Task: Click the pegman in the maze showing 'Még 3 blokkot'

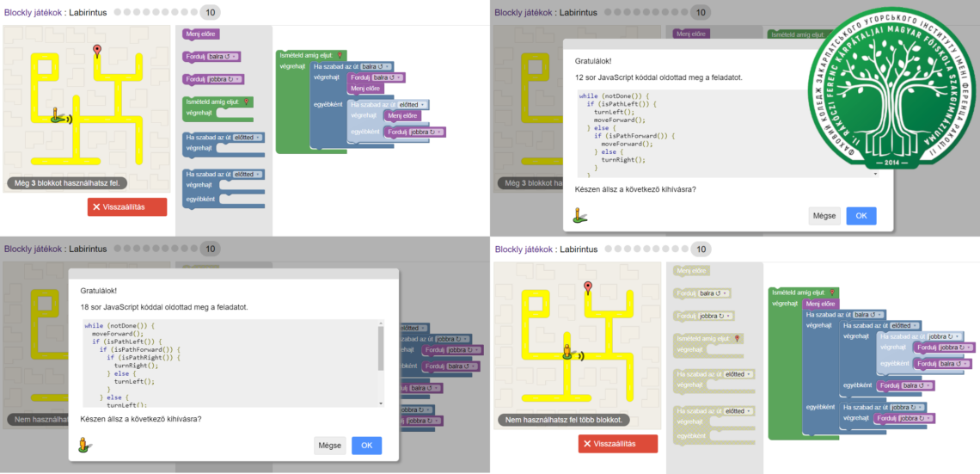Action: (57, 116)
